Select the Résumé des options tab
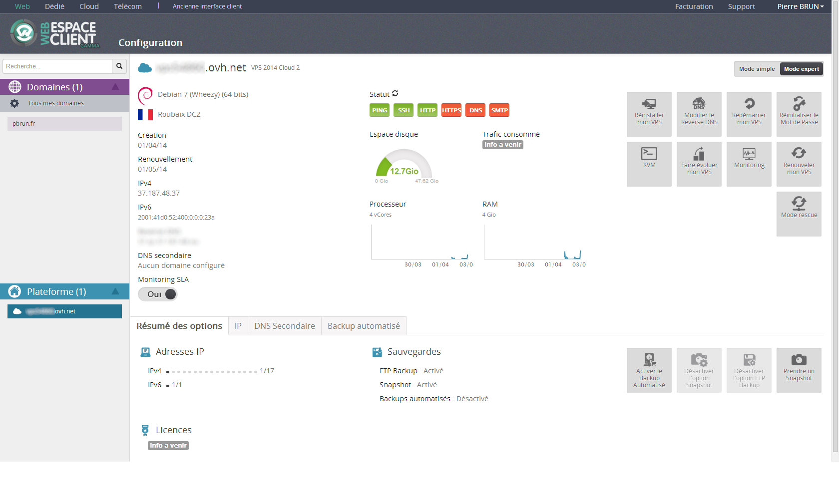This screenshot has width=839, height=504. point(179,326)
